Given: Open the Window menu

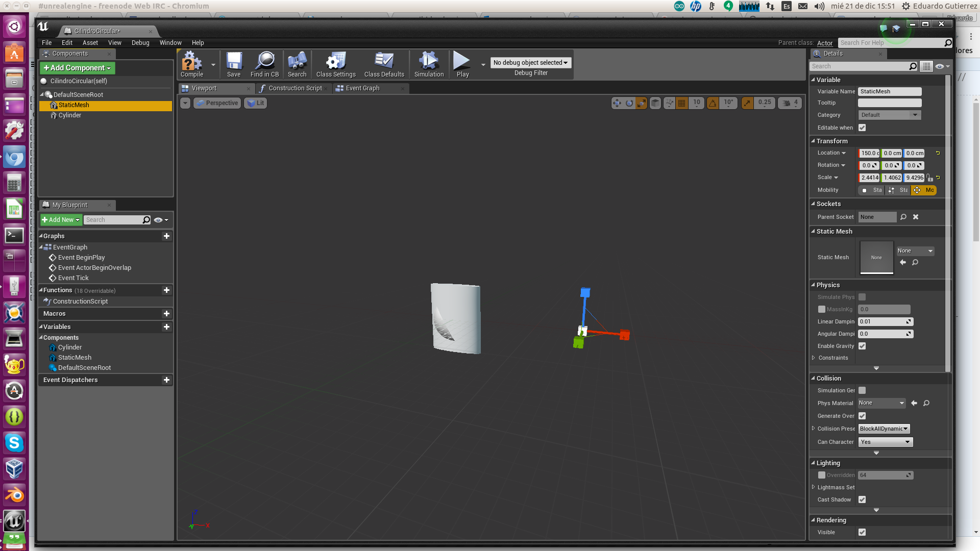Looking at the screenshot, I should point(170,43).
